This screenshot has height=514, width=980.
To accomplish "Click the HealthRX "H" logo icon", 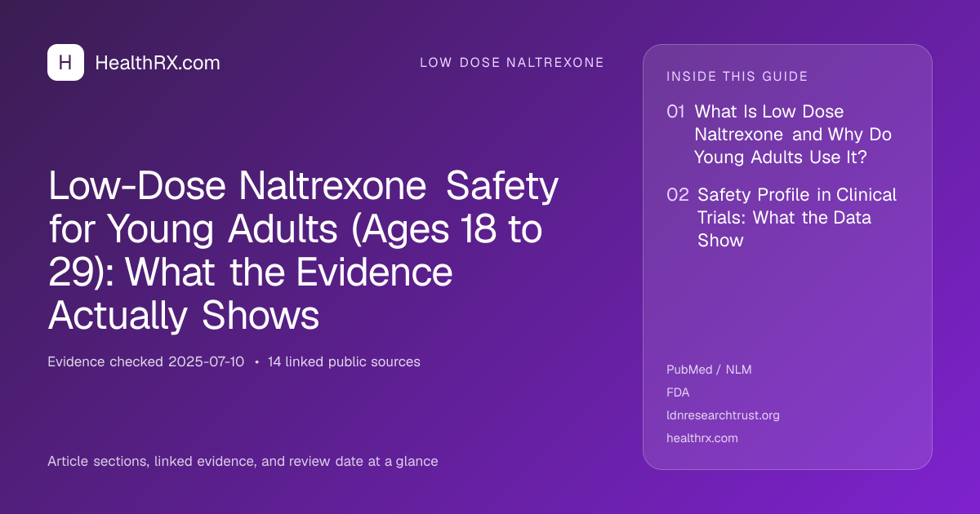I will click(x=65, y=63).
